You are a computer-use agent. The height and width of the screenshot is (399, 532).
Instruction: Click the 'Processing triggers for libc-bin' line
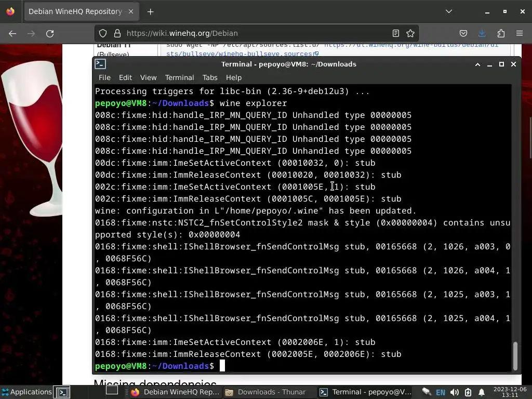pyautogui.click(x=232, y=91)
